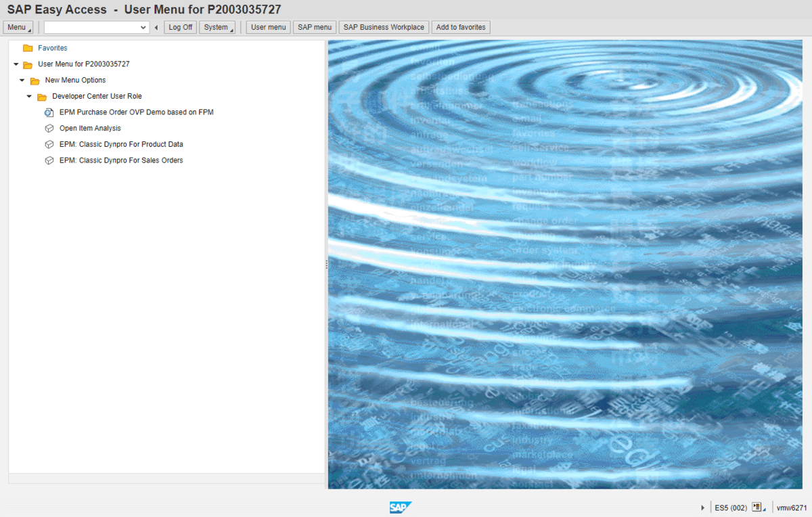Viewport: 812px width, 517px height.
Task: Click the Log Off button
Action: [x=181, y=28]
